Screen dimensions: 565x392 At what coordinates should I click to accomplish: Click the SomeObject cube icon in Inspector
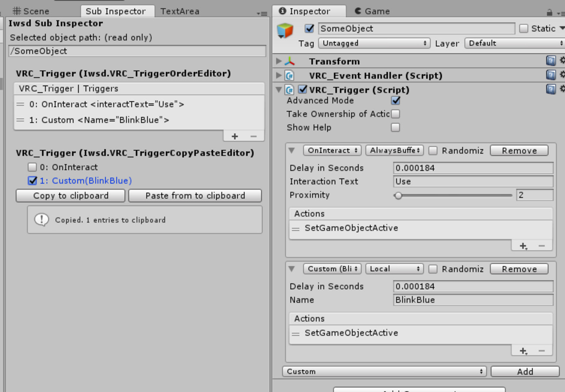click(285, 30)
